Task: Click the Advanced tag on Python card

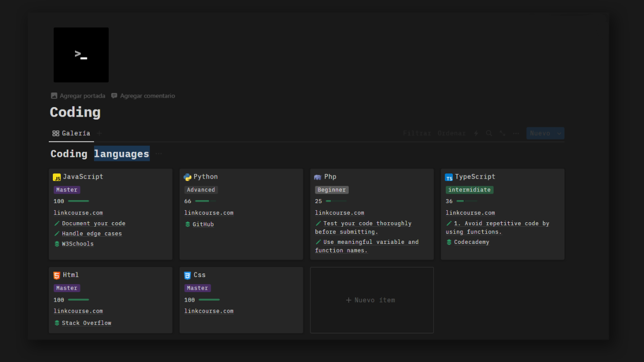Action: click(x=201, y=190)
